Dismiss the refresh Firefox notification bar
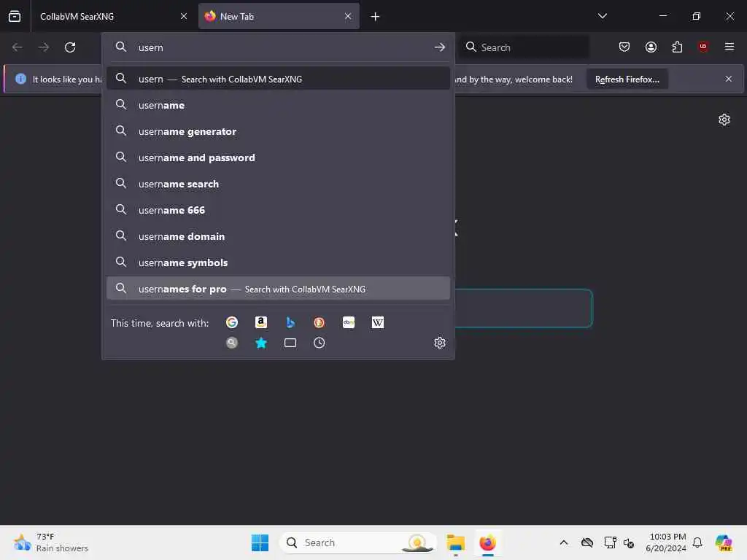The height and width of the screenshot is (560, 747). (x=729, y=79)
